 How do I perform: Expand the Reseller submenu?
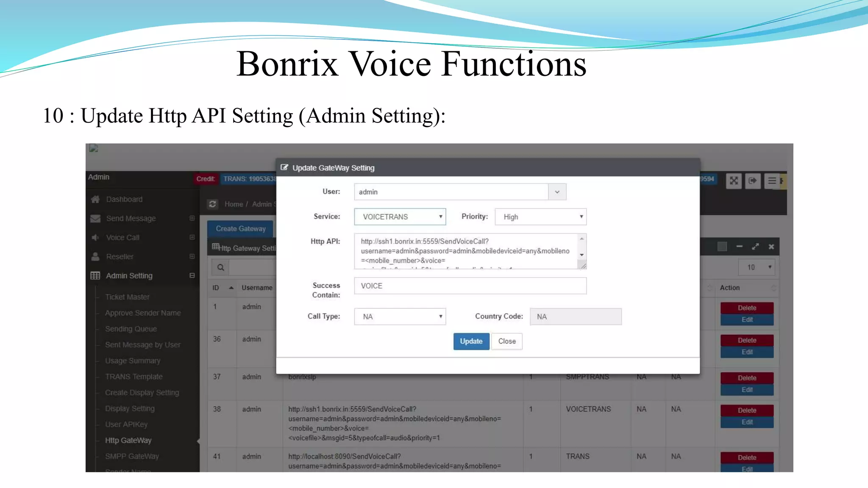[192, 256]
